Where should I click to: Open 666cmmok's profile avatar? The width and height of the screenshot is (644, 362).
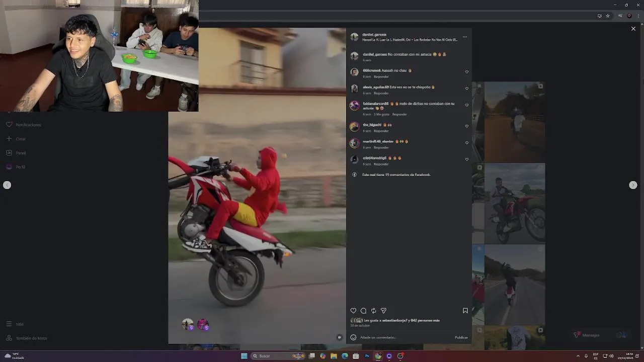(x=354, y=72)
